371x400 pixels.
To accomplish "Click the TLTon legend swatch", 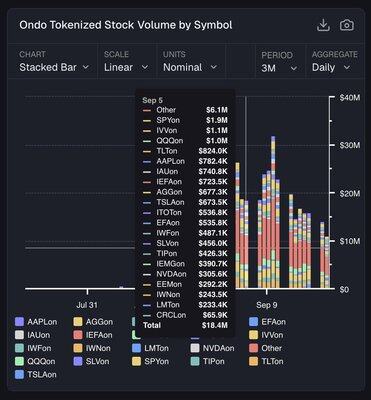I will pos(254,361).
